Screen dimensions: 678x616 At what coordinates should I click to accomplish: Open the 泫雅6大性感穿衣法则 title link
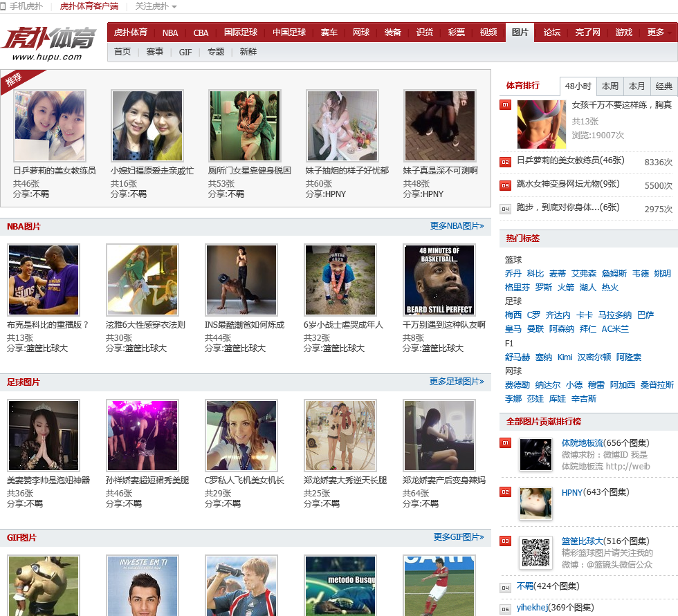coord(145,324)
